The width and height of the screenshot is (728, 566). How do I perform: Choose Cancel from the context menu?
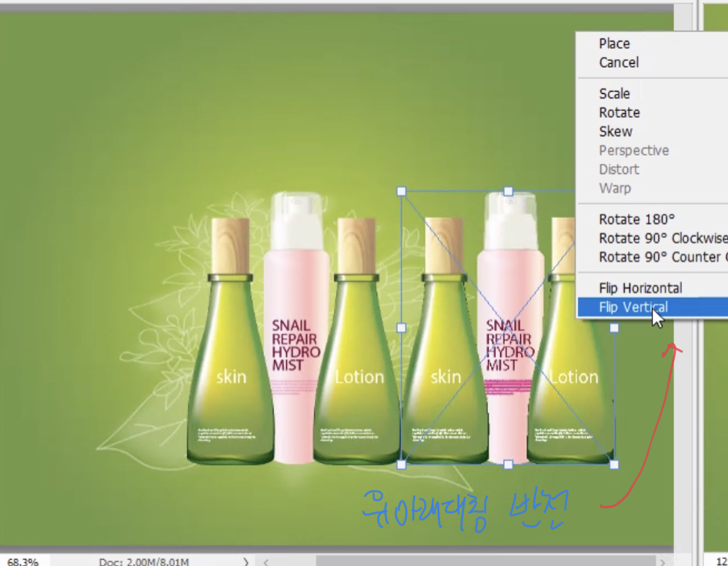[652, 62]
